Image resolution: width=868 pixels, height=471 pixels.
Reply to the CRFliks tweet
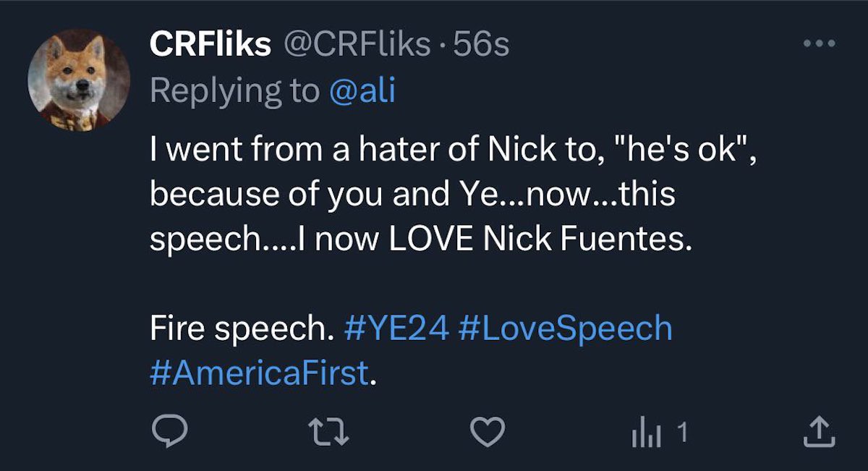click(170, 433)
